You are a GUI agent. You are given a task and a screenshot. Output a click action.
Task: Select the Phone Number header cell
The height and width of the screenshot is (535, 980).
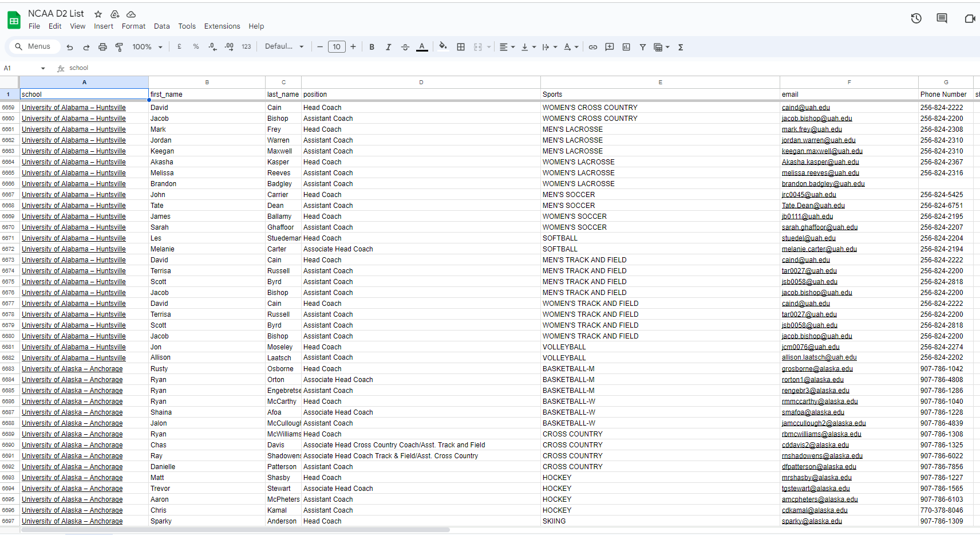point(946,95)
